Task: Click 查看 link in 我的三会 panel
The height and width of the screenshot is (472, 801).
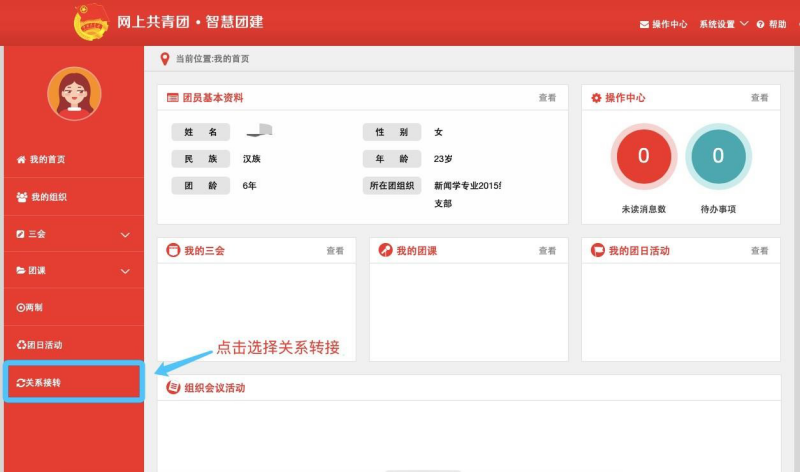Action: coord(335,251)
